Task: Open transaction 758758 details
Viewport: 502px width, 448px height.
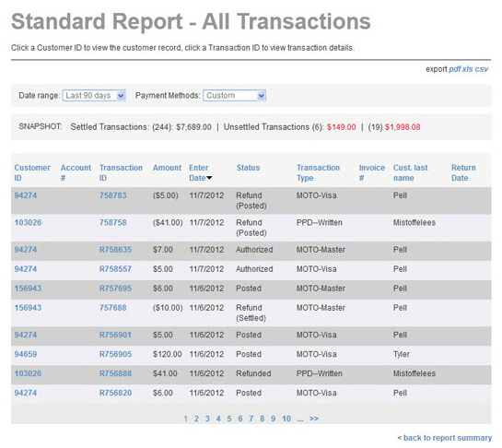Action: 112,222
